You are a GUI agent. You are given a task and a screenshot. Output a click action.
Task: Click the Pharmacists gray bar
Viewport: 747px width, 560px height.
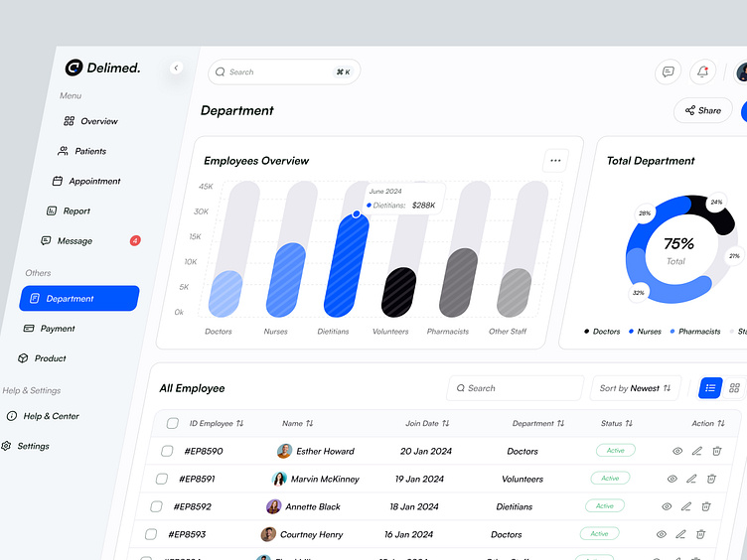pyautogui.click(x=458, y=282)
